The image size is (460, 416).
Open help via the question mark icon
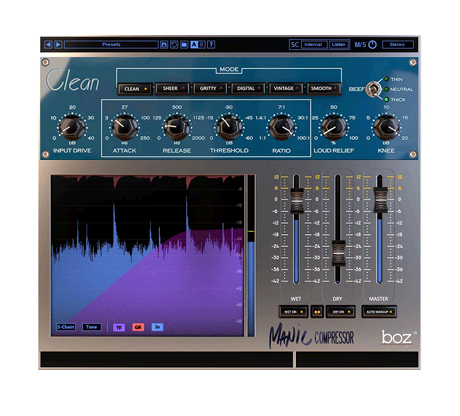pyautogui.click(x=211, y=44)
